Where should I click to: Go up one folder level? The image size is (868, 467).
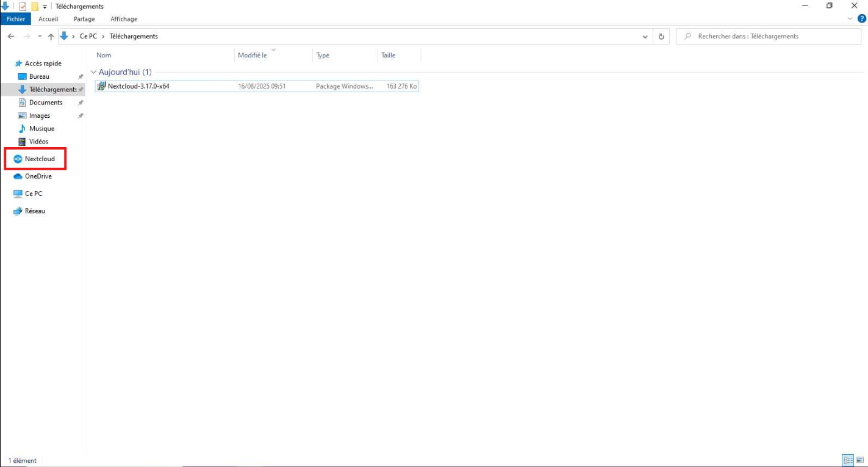tap(51, 37)
